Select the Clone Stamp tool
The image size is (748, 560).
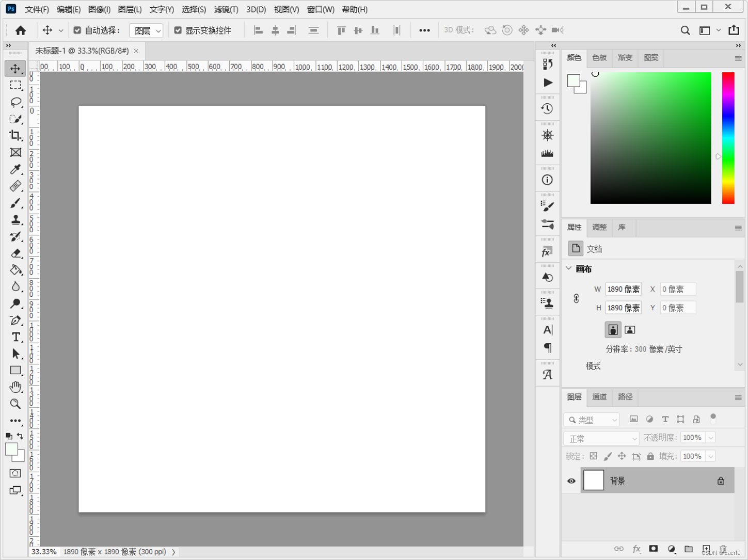pos(15,219)
